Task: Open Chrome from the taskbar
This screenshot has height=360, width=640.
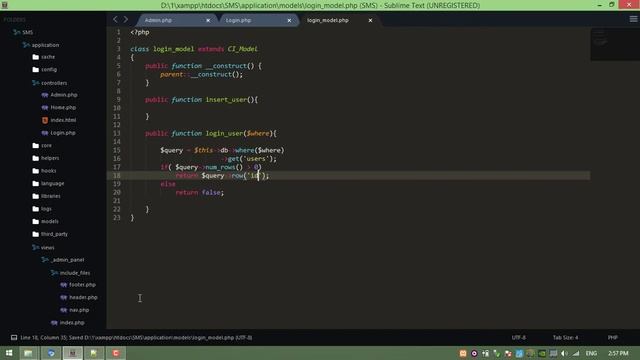Action: [x=51, y=353]
